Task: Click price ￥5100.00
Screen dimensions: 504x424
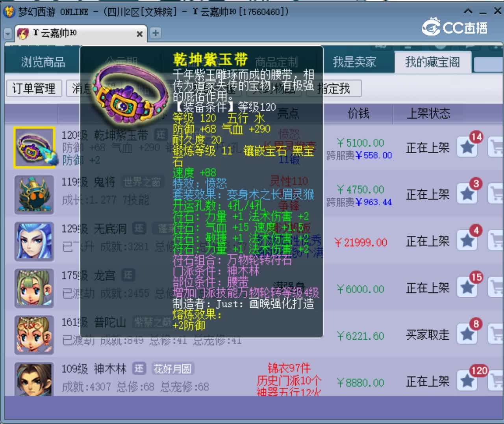Action: coord(360,143)
